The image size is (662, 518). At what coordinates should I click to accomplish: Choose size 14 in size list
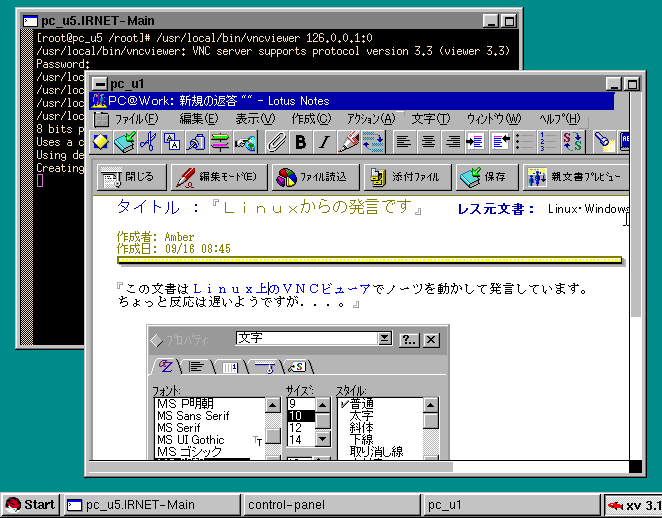click(301, 440)
